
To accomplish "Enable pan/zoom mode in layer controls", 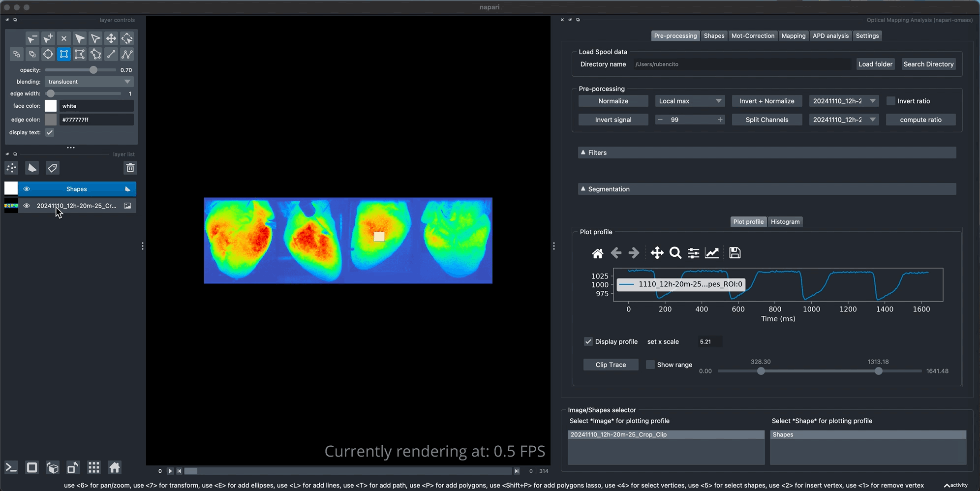I will (111, 38).
